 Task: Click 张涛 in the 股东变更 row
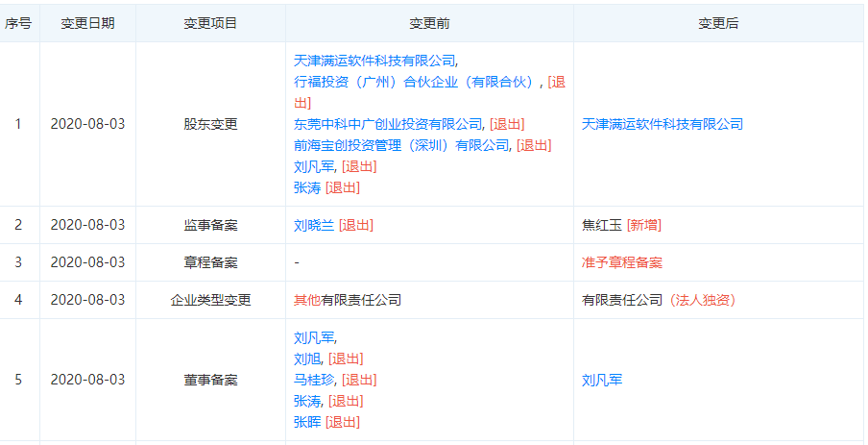pos(307,187)
